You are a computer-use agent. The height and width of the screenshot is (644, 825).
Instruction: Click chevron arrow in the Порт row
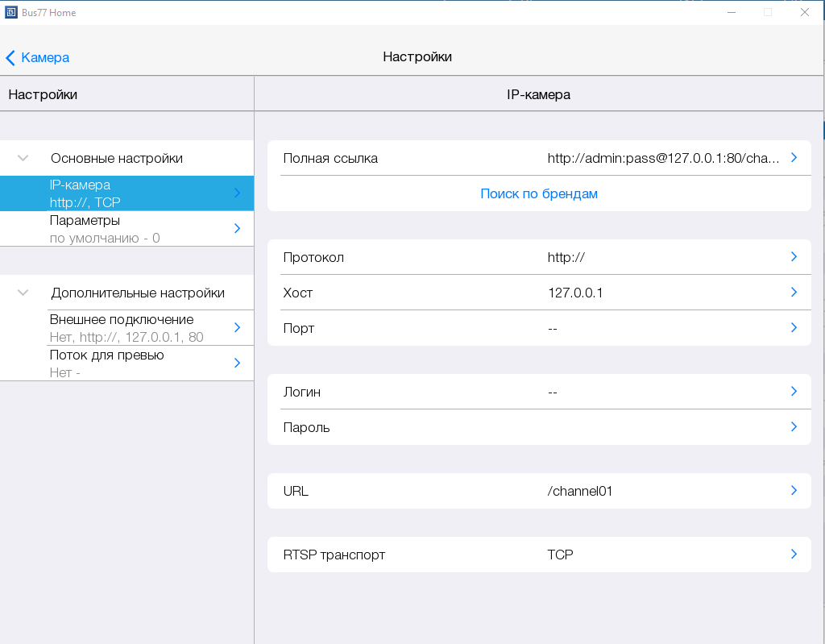(x=794, y=328)
